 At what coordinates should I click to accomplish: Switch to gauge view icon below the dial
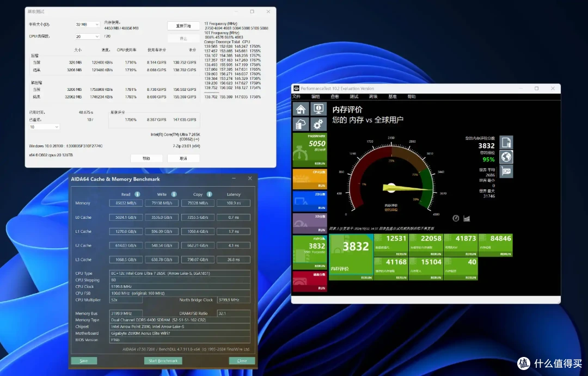click(456, 218)
